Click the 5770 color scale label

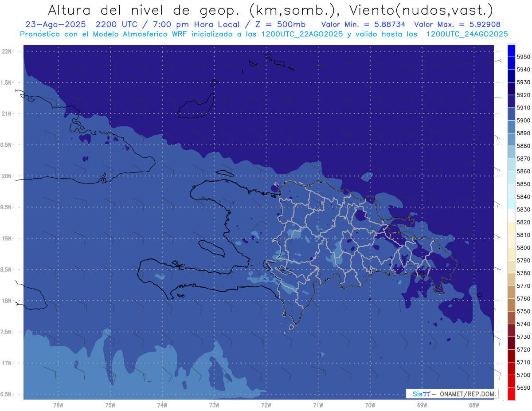pos(524,286)
